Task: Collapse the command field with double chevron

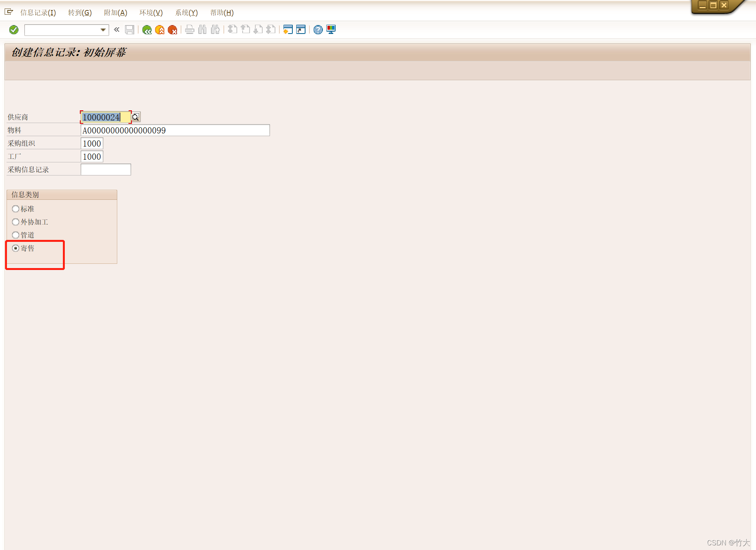Action: pyautogui.click(x=117, y=30)
